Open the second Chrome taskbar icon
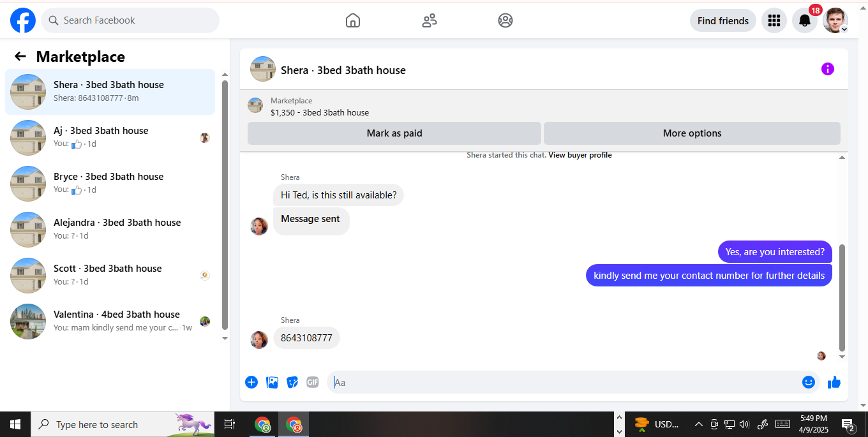This screenshot has width=868, height=437. (x=294, y=424)
